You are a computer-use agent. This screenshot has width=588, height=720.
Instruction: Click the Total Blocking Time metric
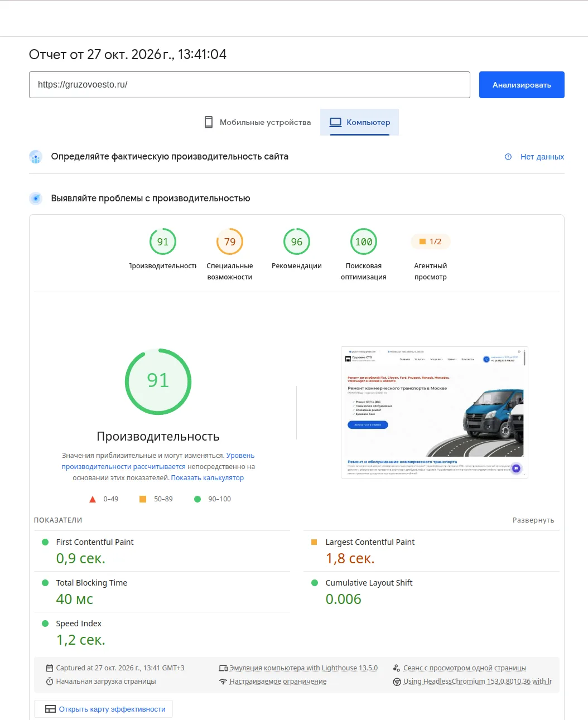click(162, 592)
